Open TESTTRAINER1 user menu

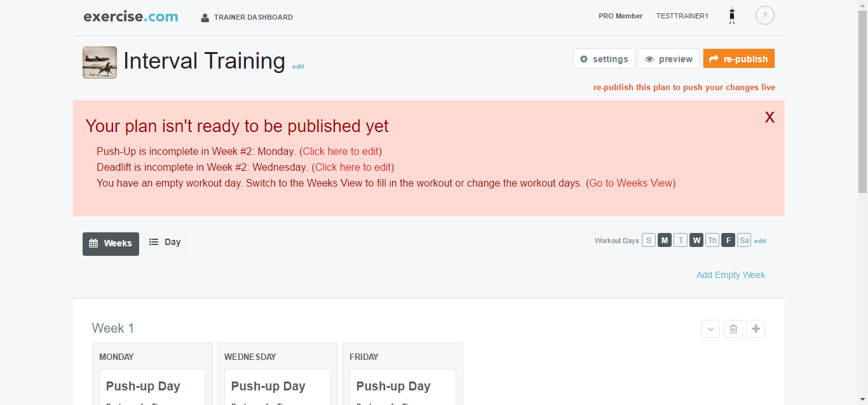coord(682,16)
